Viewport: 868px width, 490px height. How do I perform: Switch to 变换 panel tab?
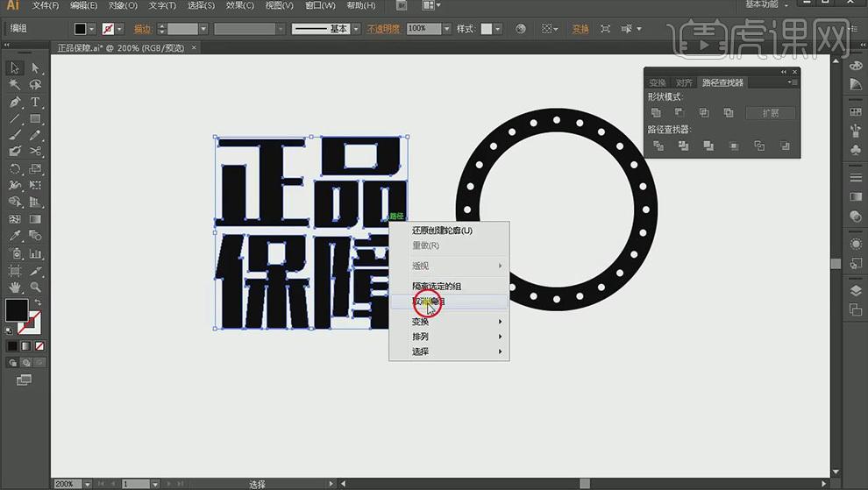click(657, 82)
